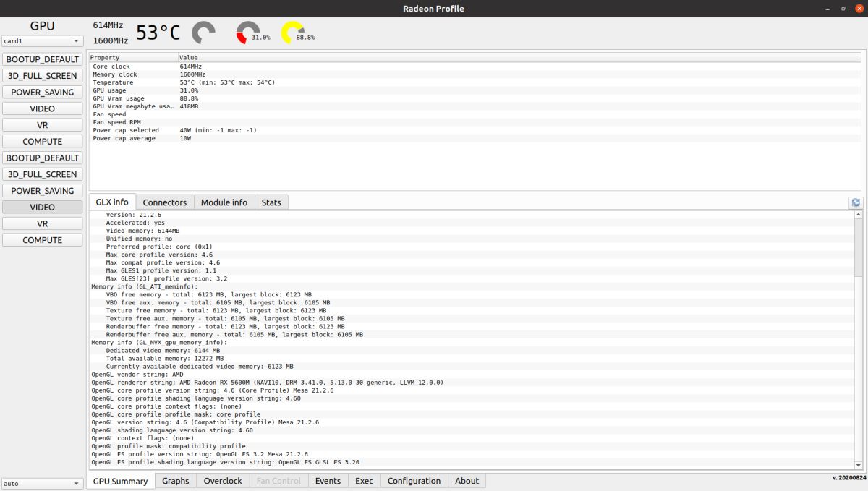Click the large 53°C temperature readout
The height and width of the screenshot is (491, 868).
[x=158, y=33]
